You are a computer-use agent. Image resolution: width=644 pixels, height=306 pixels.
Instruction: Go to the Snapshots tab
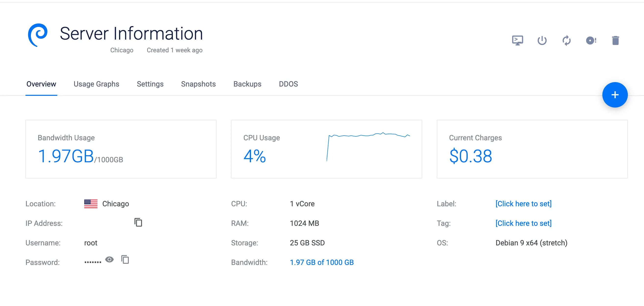coord(198,84)
